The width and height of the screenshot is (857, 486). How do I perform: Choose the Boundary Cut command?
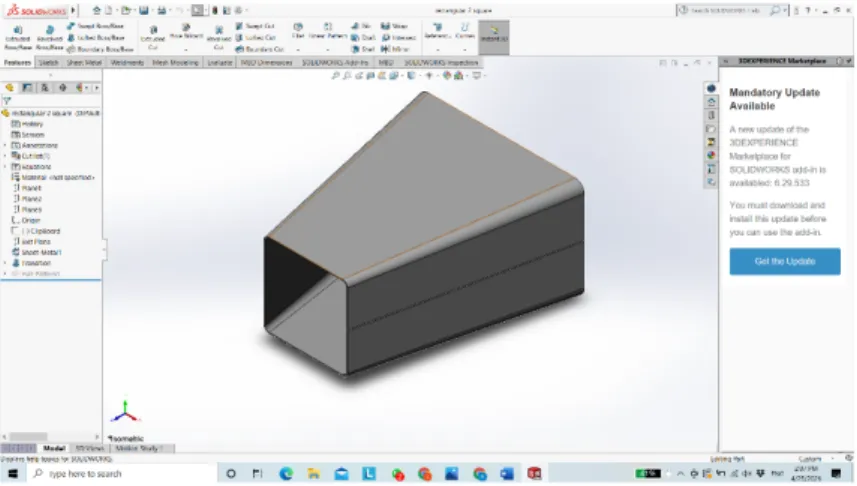tap(260, 49)
